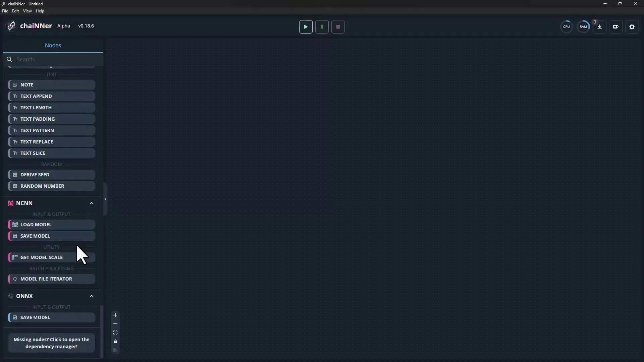Click the CPU usage status indicator

click(x=567, y=26)
